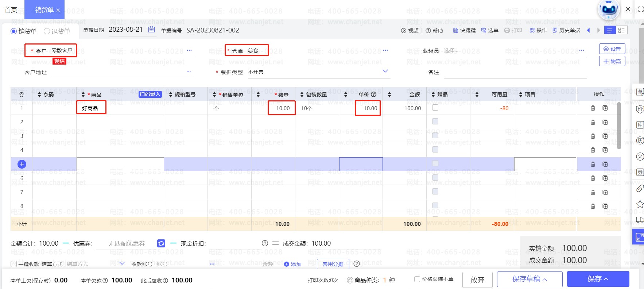The width and height of the screenshot is (644, 289).
Task: Open the 收款账号 selector ellipsis
Action: coord(212,264)
